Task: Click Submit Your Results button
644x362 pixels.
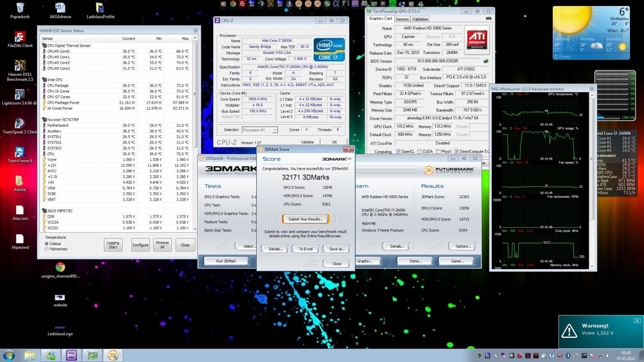Action: [x=306, y=219]
